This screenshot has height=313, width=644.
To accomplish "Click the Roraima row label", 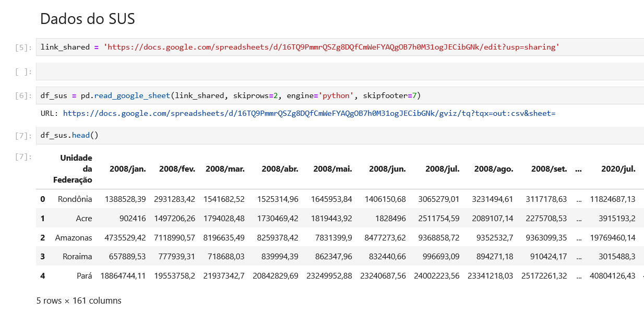I will [x=77, y=256].
